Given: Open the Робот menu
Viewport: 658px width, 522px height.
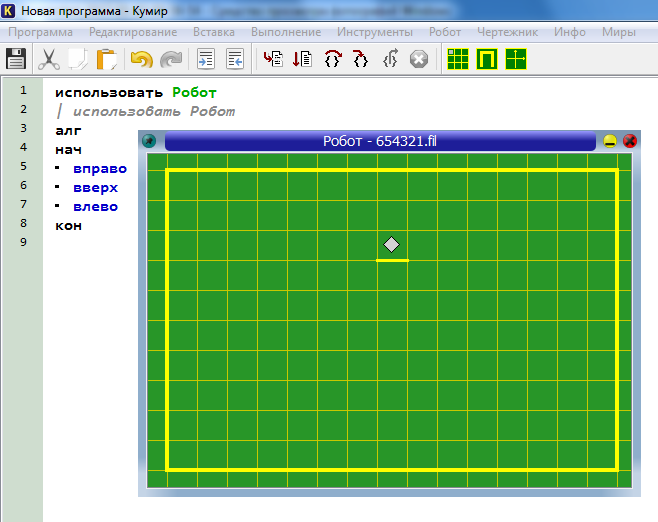Looking at the screenshot, I should coord(445,32).
